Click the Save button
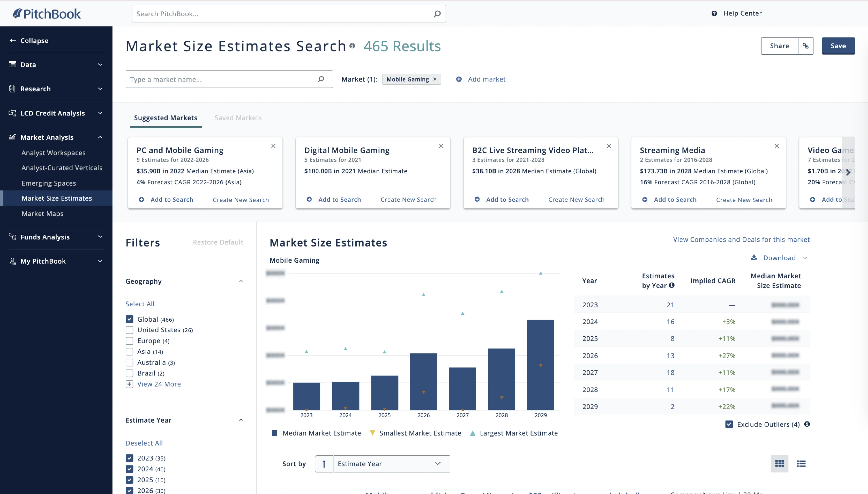868x494 pixels. [838, 46]
